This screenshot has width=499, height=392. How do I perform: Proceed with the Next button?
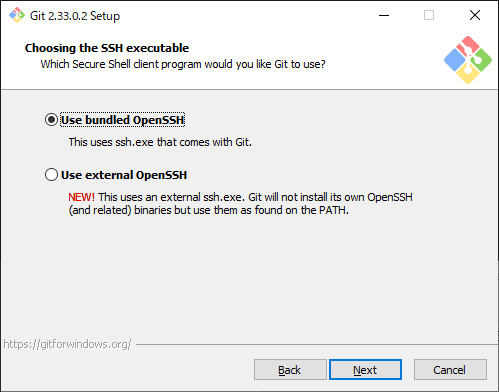365,370
